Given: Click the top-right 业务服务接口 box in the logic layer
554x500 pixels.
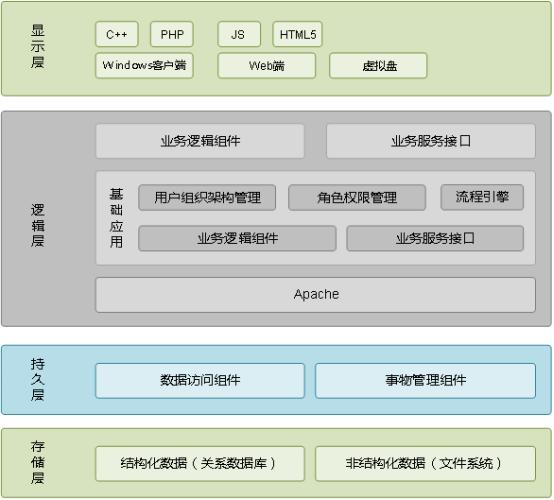Looking at the screenshot, I should [431, 141].
